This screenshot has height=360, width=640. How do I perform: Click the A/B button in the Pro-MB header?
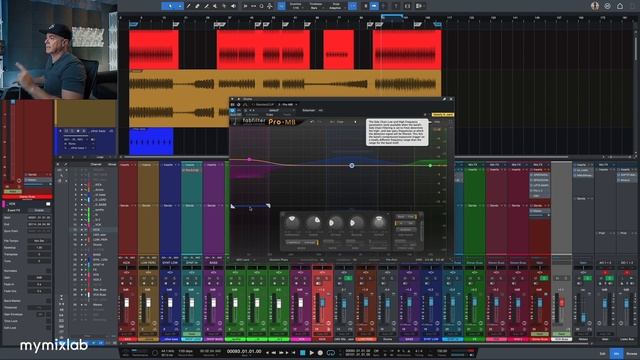point(333,122)
